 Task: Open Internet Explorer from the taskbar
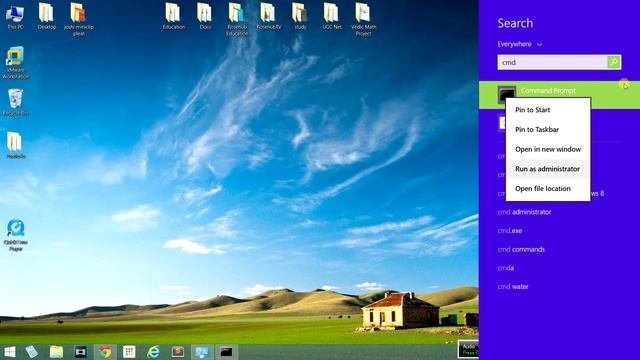(153, 352)
